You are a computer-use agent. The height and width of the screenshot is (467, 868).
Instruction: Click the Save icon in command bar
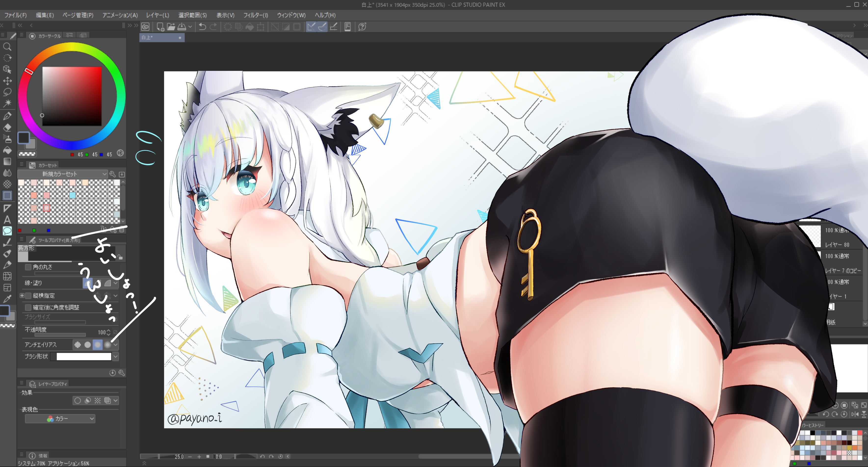coord(182,27)
